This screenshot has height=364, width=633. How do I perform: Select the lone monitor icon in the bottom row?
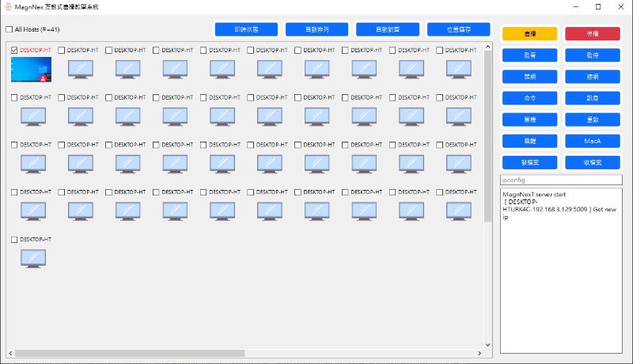point(32,259)
